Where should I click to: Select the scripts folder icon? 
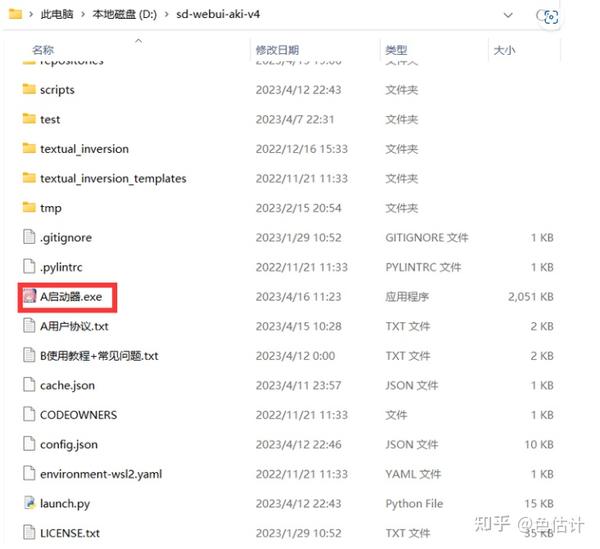pyautogui.click(x=29, y=89)
